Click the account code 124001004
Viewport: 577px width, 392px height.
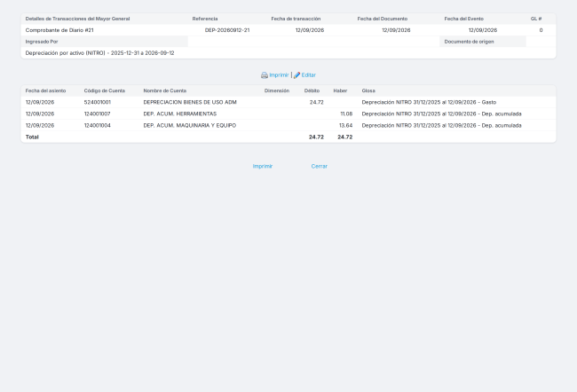(x=97, y=125)
